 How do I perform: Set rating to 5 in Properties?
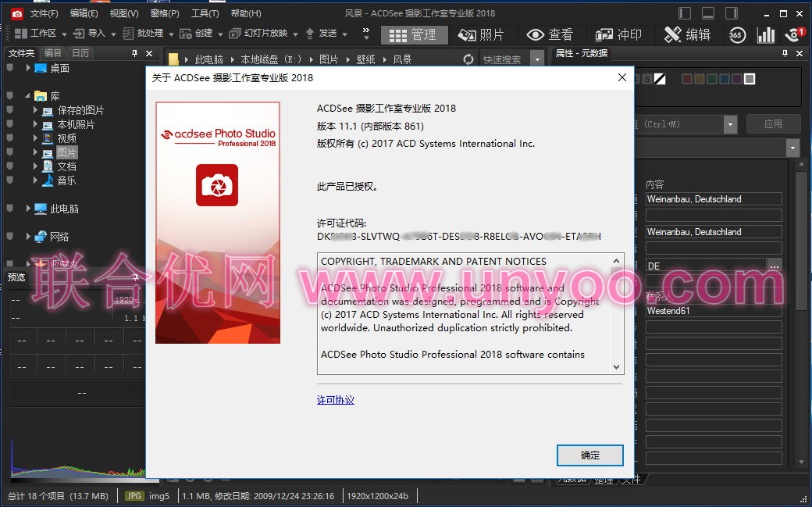647,79
